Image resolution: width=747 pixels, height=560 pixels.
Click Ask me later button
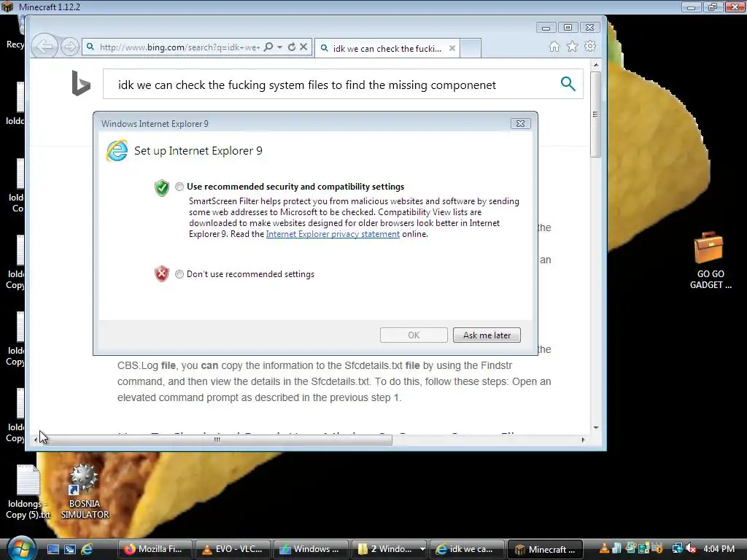(x=487, y=335)
